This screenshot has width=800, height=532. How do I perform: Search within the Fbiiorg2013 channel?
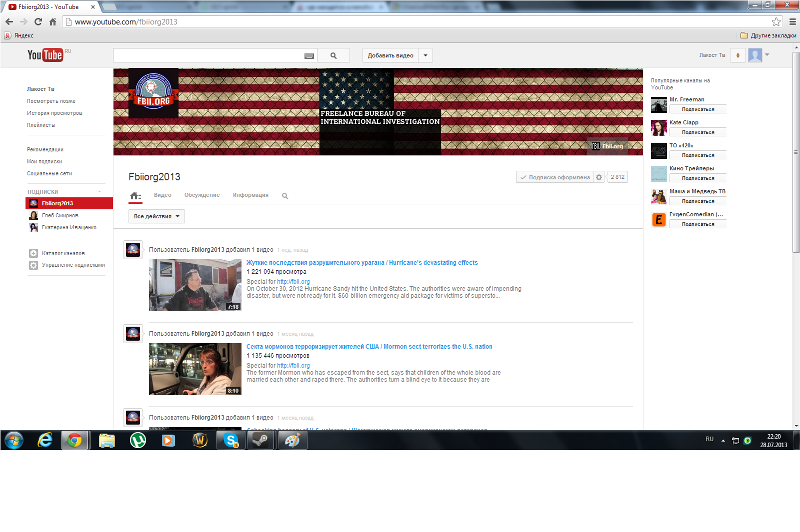click(285, 196)
